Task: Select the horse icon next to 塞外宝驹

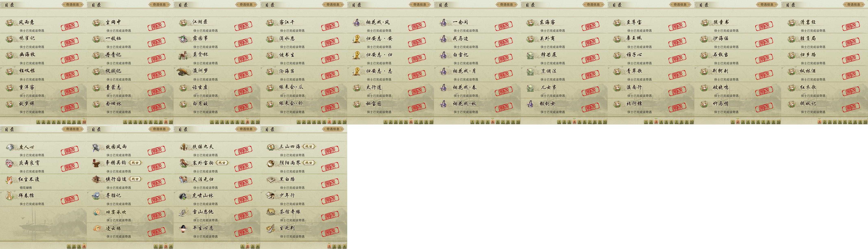Action: click(x=184, y=163)
